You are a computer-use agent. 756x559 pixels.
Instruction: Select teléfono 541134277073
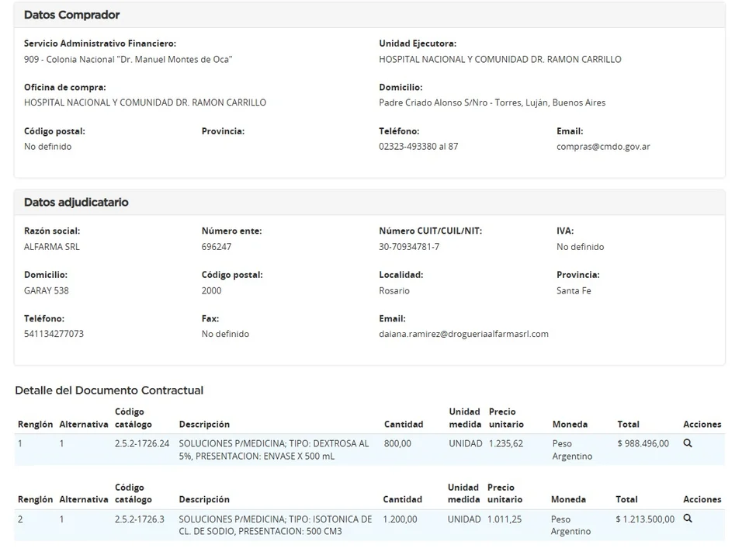click(x=54, y=334)
